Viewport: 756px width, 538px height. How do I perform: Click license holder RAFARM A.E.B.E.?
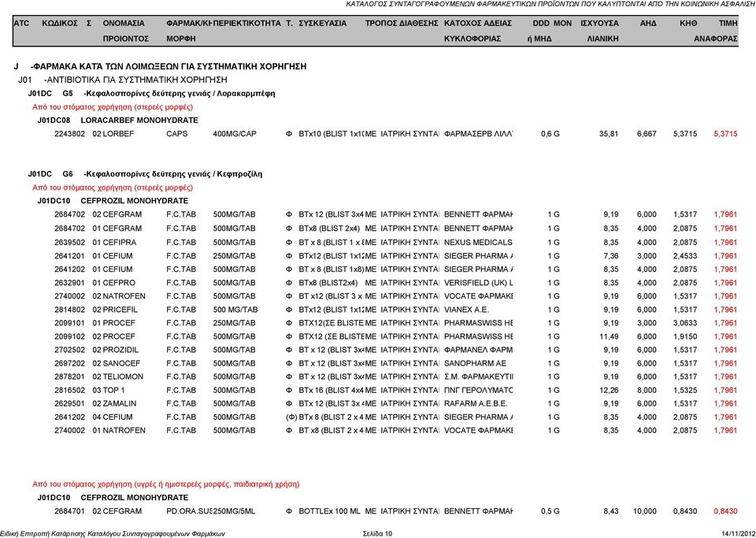tap(476, 403)
